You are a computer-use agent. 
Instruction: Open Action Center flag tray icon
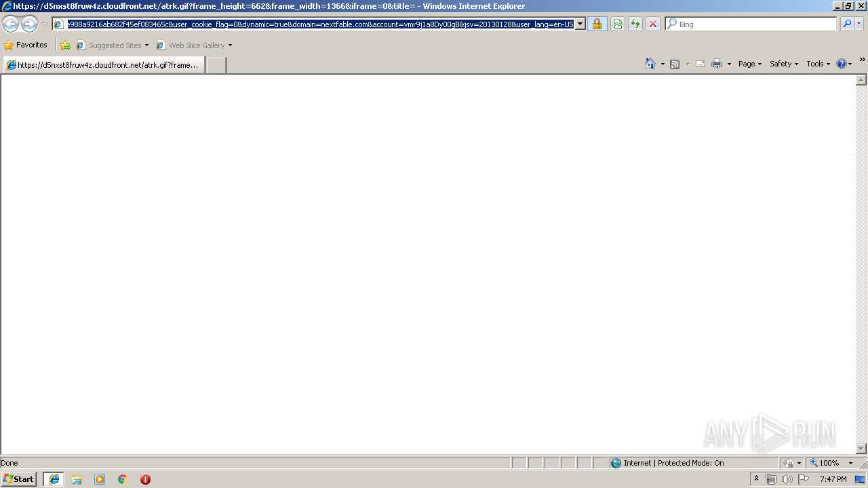804,479
